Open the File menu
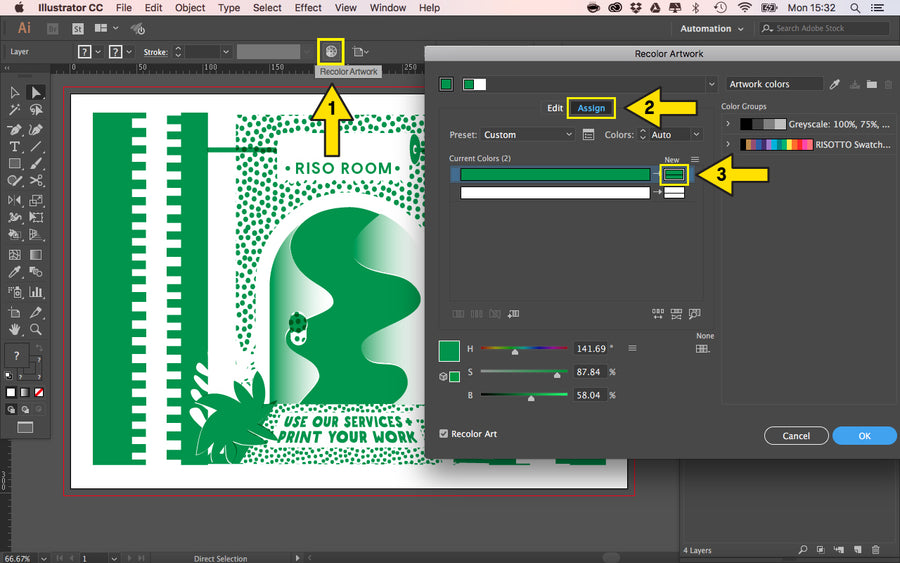 tap(123, 7)
